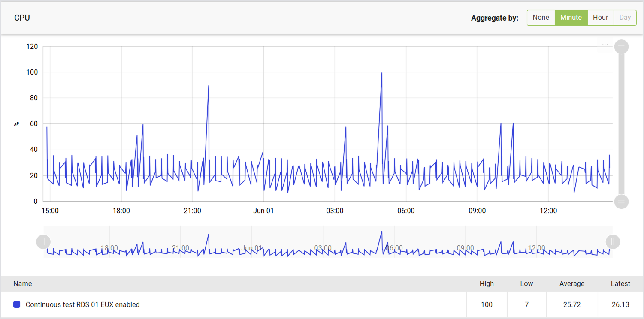Click the Latest column header
Image resolution: width=644 pixels, height=319 pixels.
tap(620, 283)
